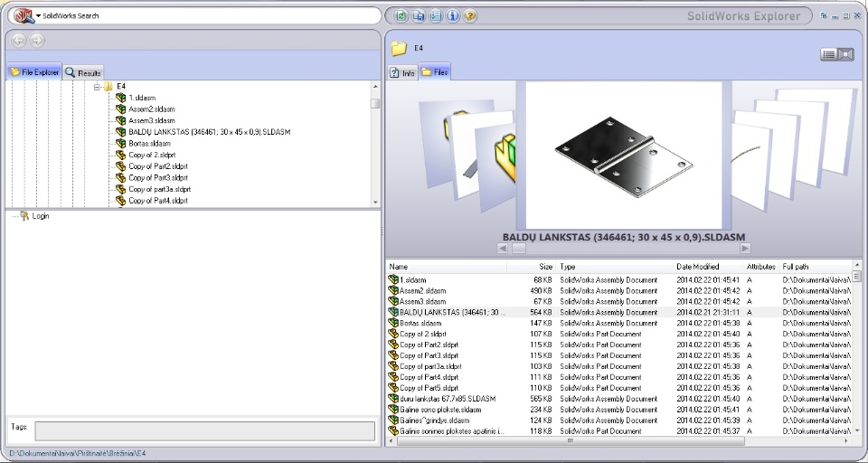
Task: Select BALDŲ LANKSTAS assembly in the tree
Action: coord(203,132)
